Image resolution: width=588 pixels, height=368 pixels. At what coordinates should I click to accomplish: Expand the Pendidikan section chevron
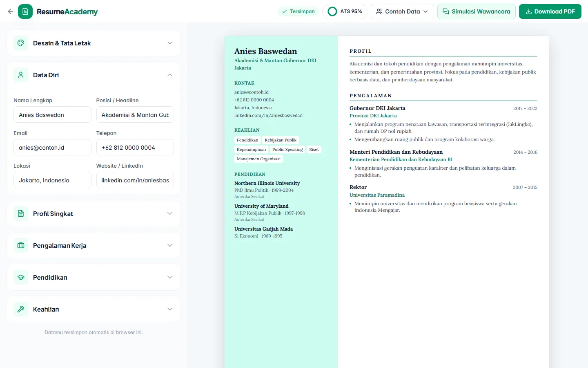coord(170,277)
